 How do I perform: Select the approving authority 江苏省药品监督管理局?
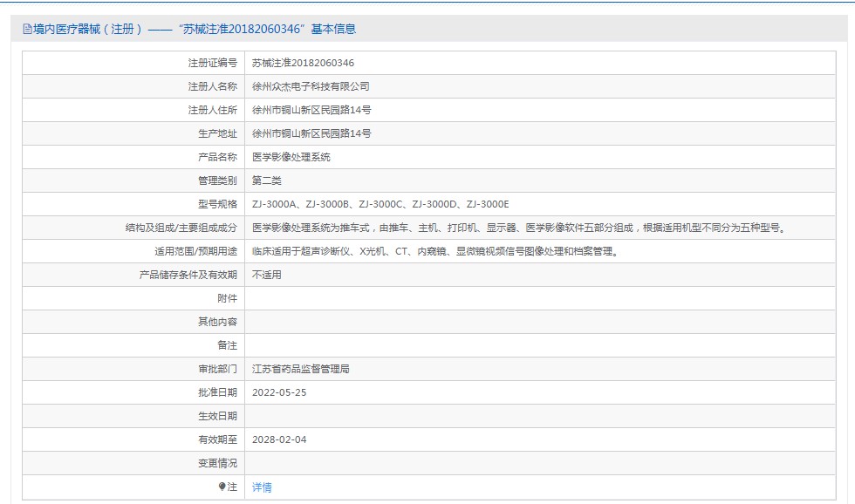click(300, 369)
